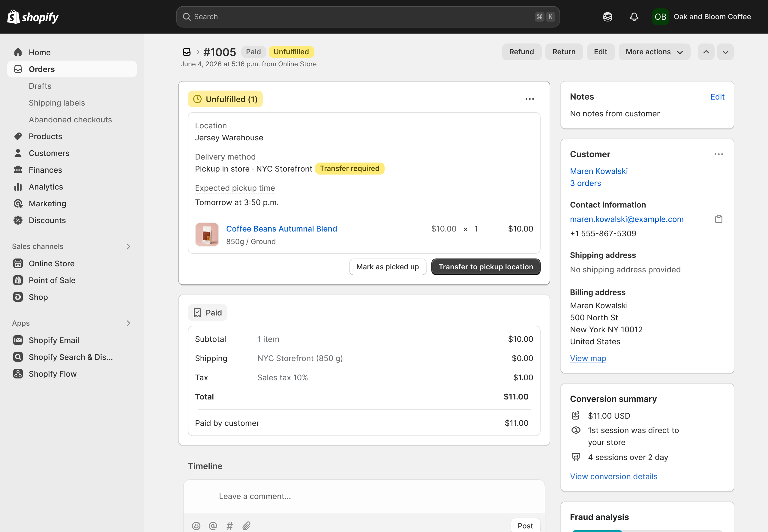Click the OB store avatar
Viewport: 768px width, 532px height.
click(x=660, y=17)
